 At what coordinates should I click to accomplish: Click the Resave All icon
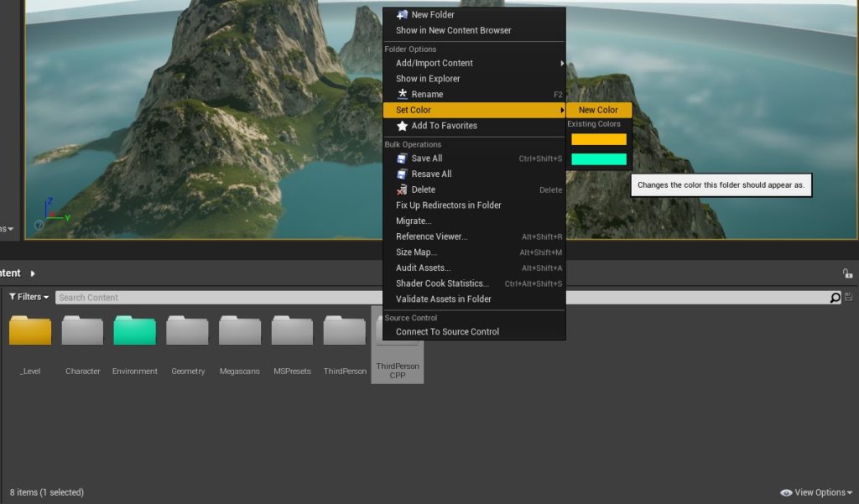point(400,174)
